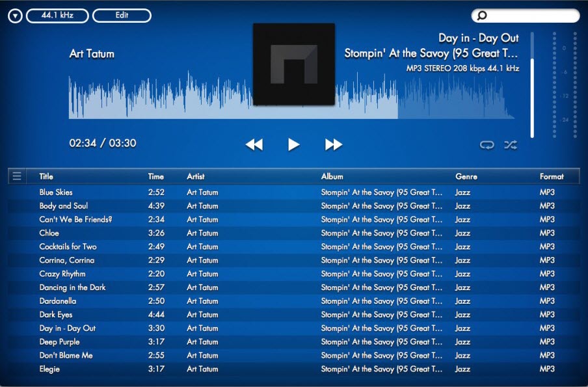Toggle shuffle mode on
This screenshot has height=387, width=588.
pos(511,146)
